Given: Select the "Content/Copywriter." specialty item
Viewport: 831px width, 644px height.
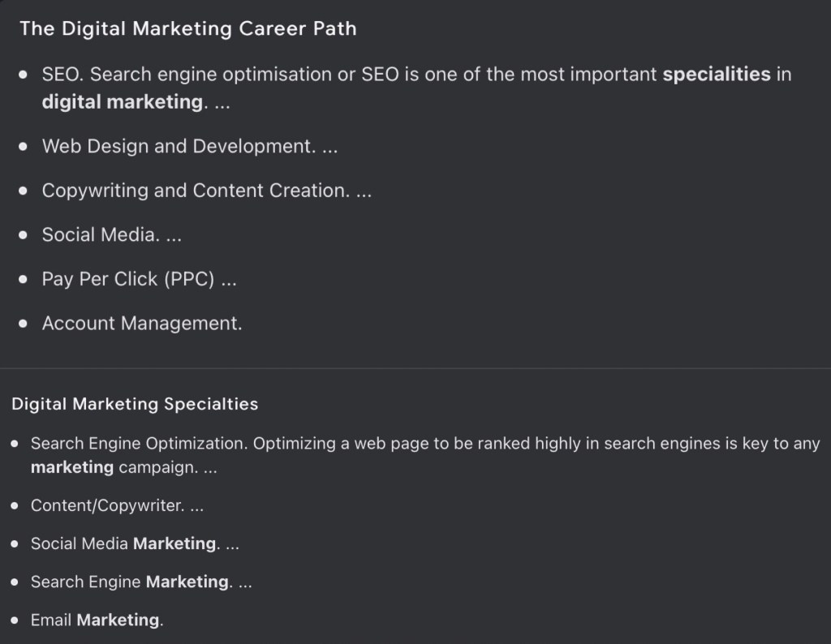Looking at the screenshot, I should click(107, 505).
